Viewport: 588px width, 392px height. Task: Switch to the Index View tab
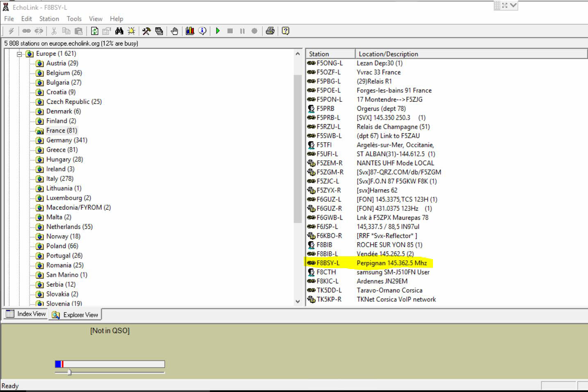pos(25,314)
